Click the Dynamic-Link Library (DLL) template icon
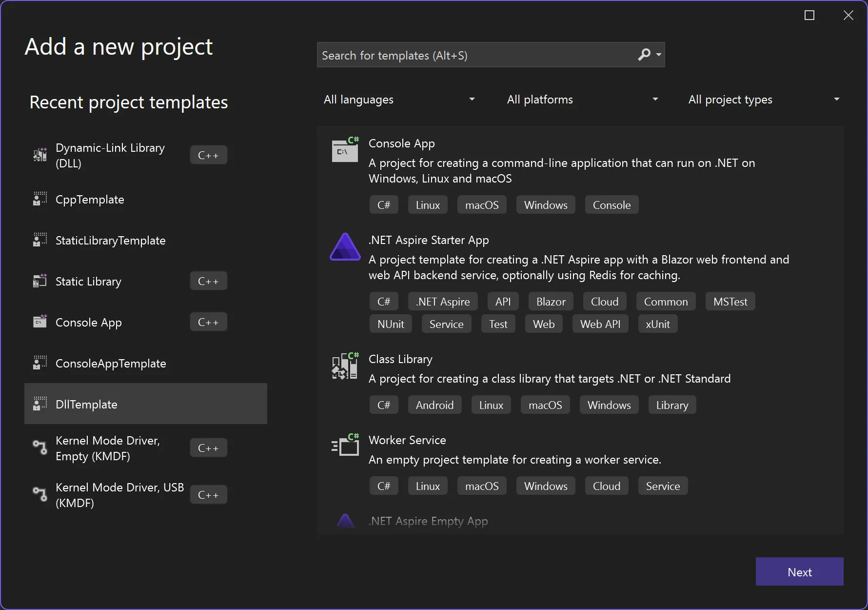 pyautogui.click(x=40, y=155)
